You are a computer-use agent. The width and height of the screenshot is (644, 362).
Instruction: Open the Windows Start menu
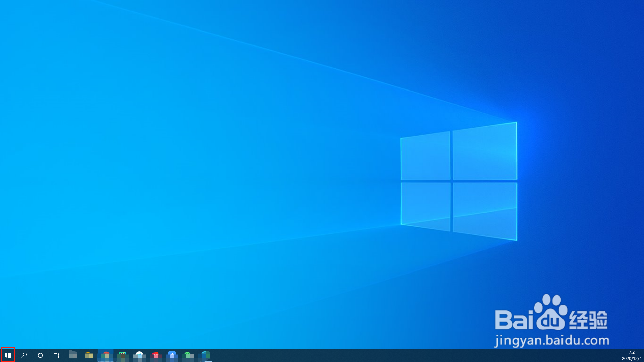tap(8, 355)
